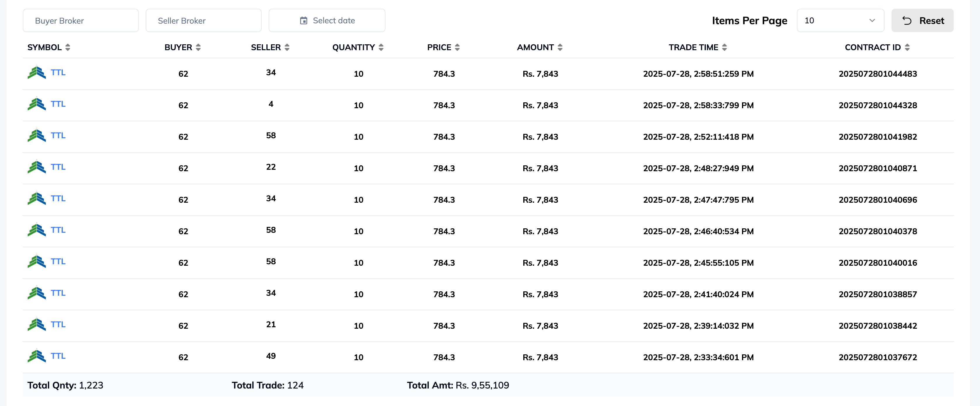Sort by CONTRACT ID column arrows

(907, 47)
